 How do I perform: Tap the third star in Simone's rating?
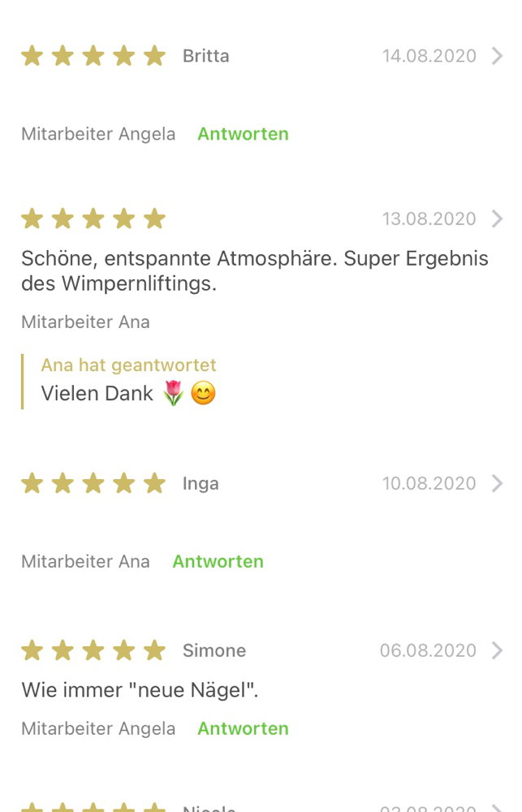click(x=93, y=650)
